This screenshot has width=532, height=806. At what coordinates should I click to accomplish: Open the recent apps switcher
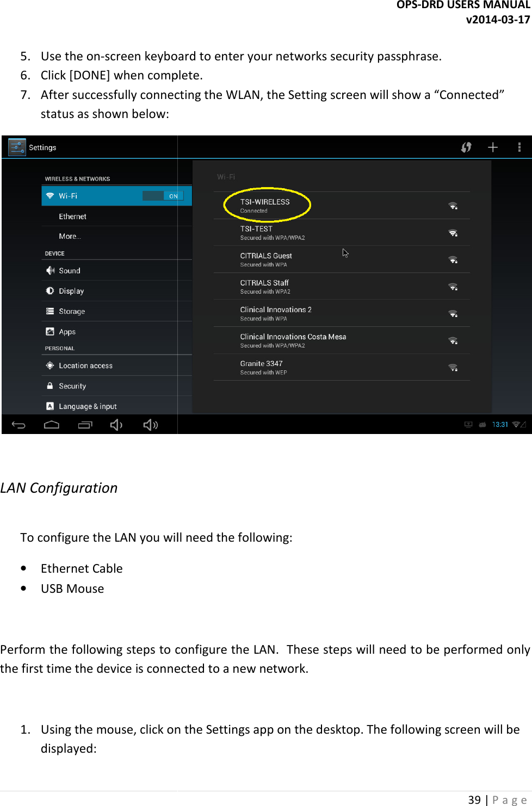point(85,424)
